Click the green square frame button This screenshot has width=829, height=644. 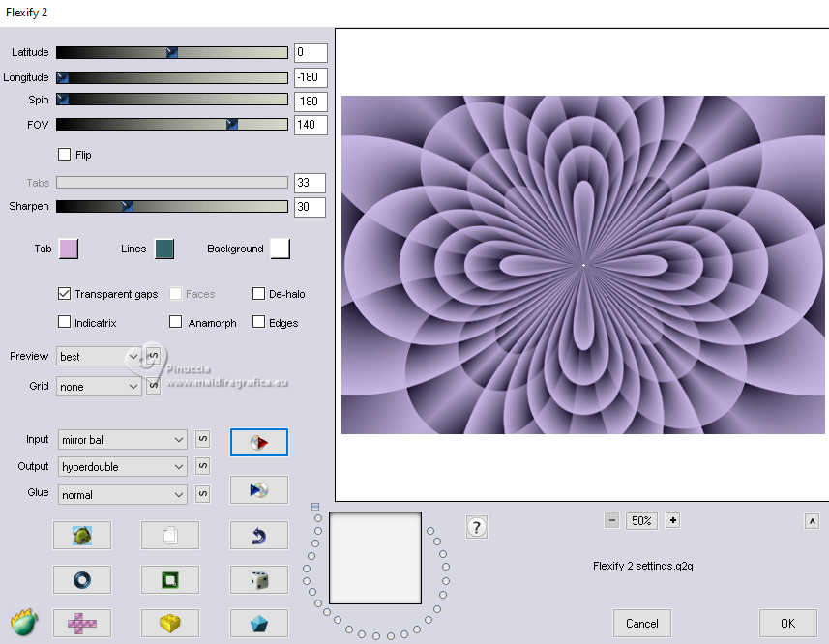click(169, 580)
